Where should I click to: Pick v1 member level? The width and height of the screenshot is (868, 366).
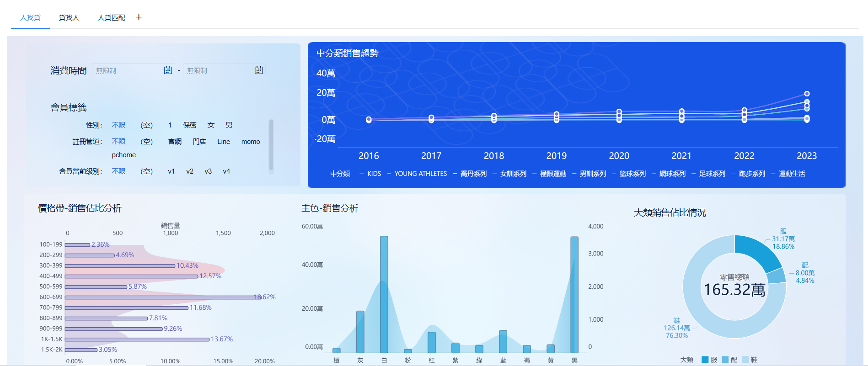click(171, 171)
